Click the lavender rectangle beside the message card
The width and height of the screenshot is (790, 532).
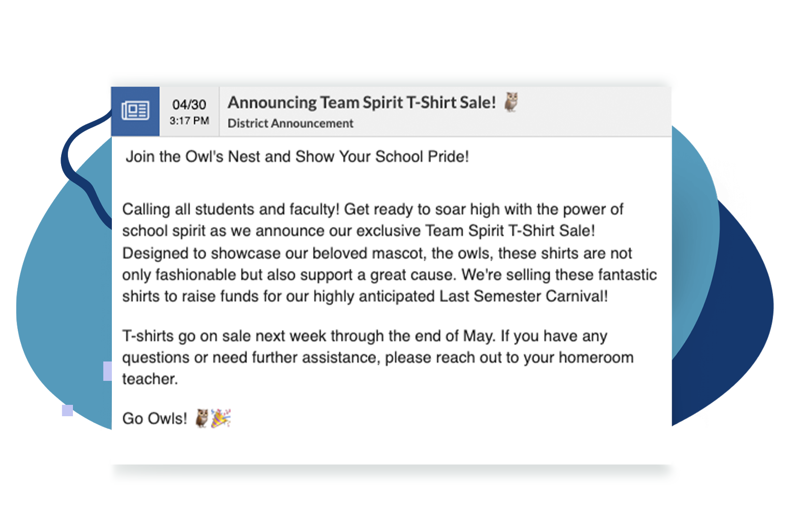(x=107, y=371)
